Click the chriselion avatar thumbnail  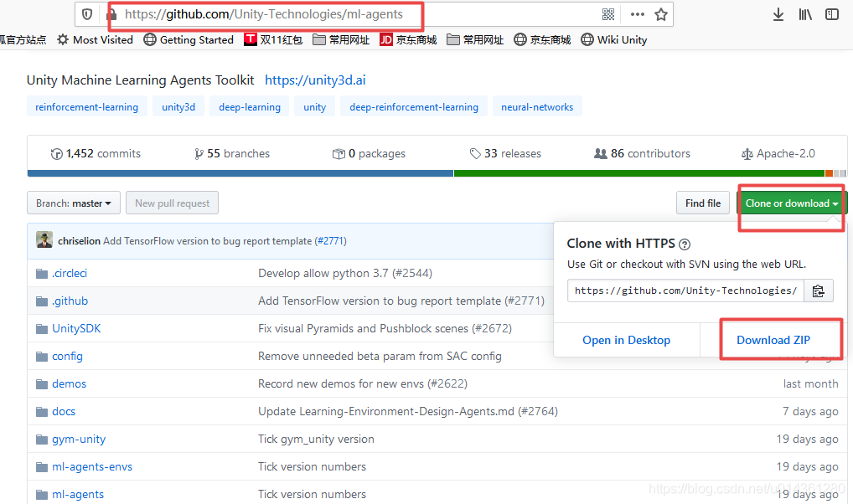coord(44,239)
